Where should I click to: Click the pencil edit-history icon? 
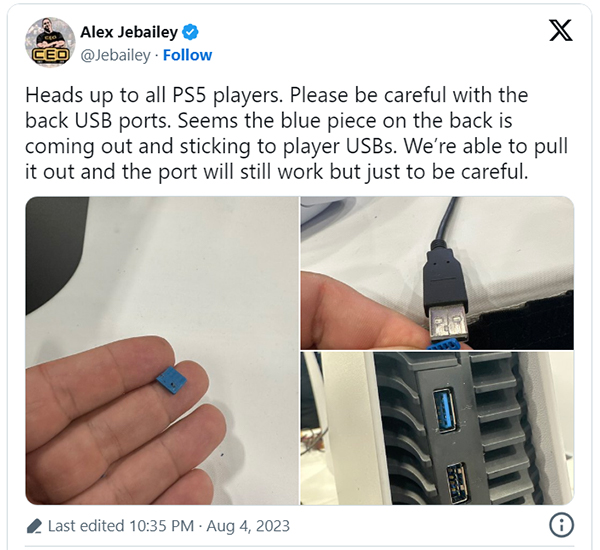(34, 526)
